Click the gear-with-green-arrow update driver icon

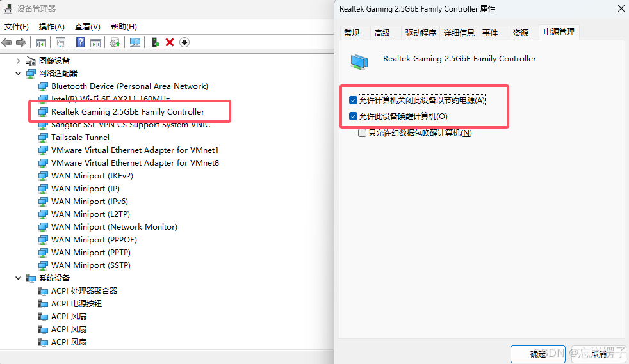coord(115,42)
